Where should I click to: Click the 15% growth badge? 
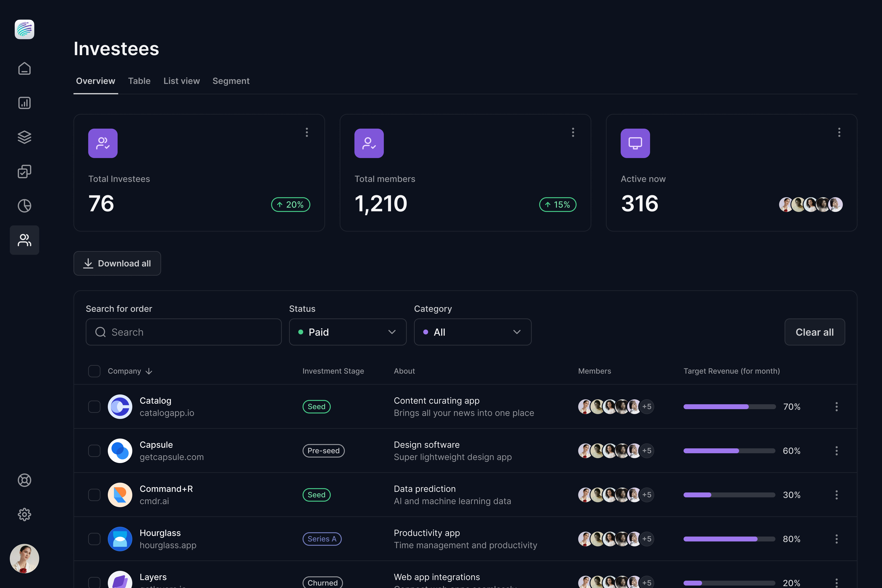tap(558, 205)
